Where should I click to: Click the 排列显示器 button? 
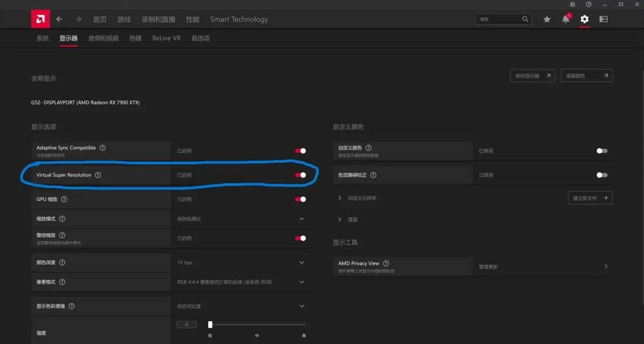532,76
